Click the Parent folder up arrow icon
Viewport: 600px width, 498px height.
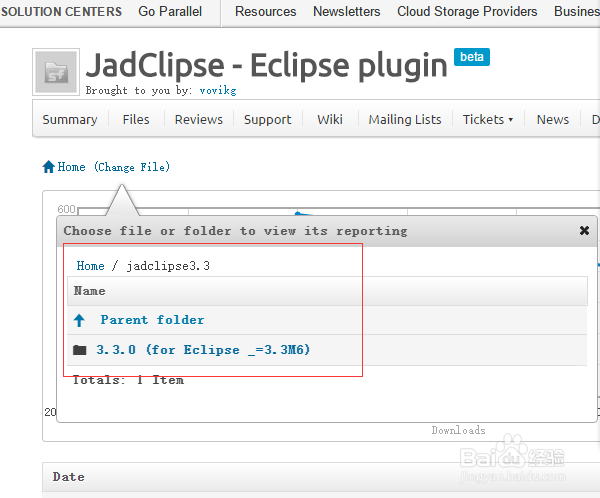[x=79, y=320]
